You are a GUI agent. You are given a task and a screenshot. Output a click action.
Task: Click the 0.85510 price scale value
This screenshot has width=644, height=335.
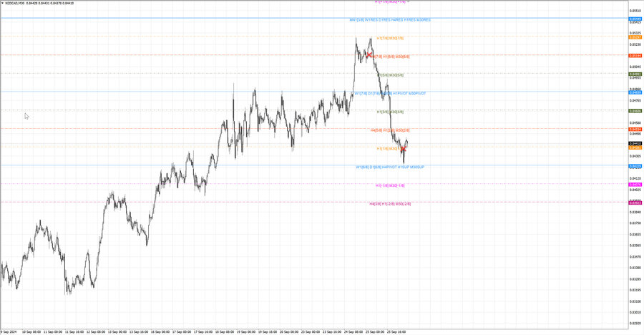point(635,11)
